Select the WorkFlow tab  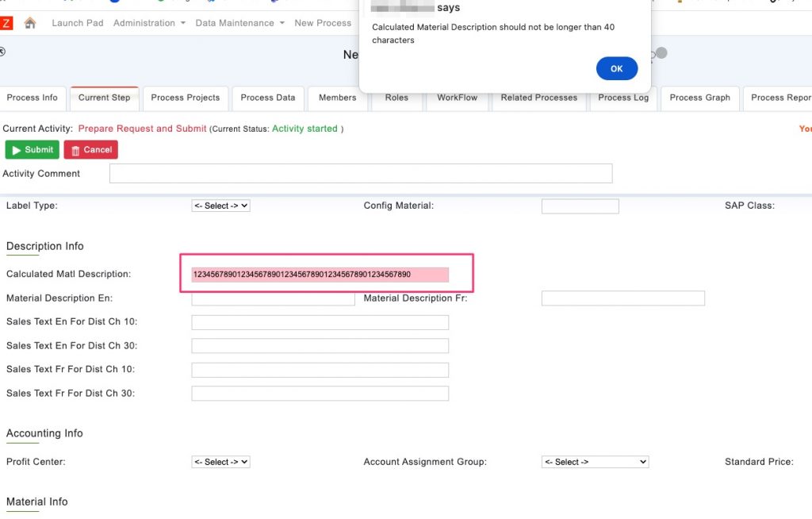tap(457, 98)
